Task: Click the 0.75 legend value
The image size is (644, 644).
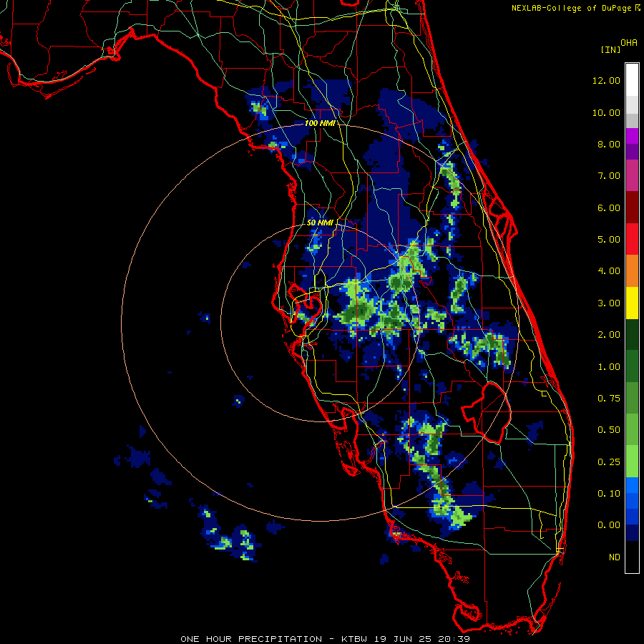Action: (x=609, y=399)
